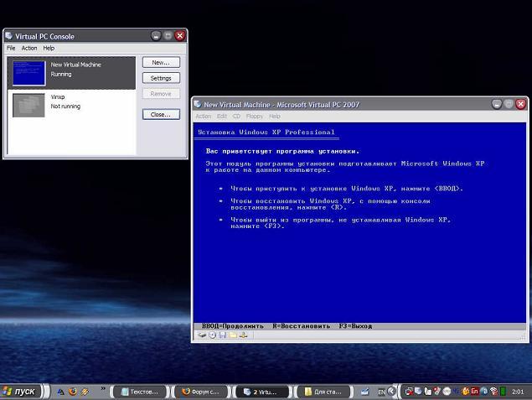Click the desktop toolbar icon left of EN
Image resolution: width=532 pixels, height=400 pixels.
pyautogui.click(x=364, y=392)
